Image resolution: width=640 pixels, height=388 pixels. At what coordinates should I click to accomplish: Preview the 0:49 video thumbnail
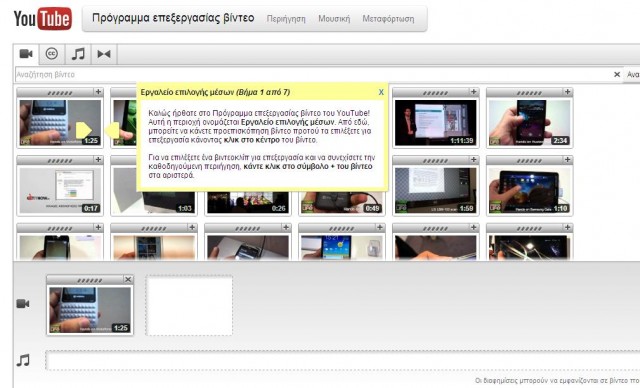(342, 202)
